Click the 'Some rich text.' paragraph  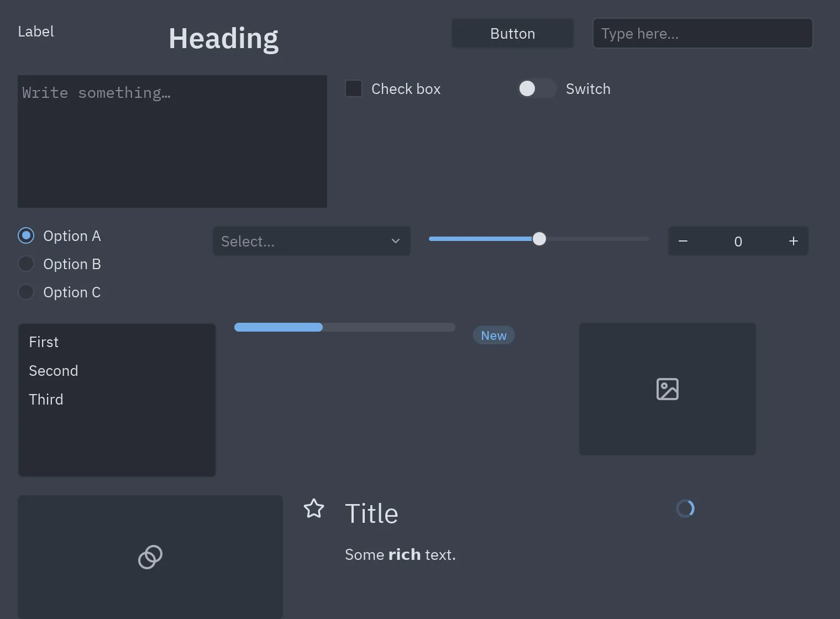click(400, 554)
